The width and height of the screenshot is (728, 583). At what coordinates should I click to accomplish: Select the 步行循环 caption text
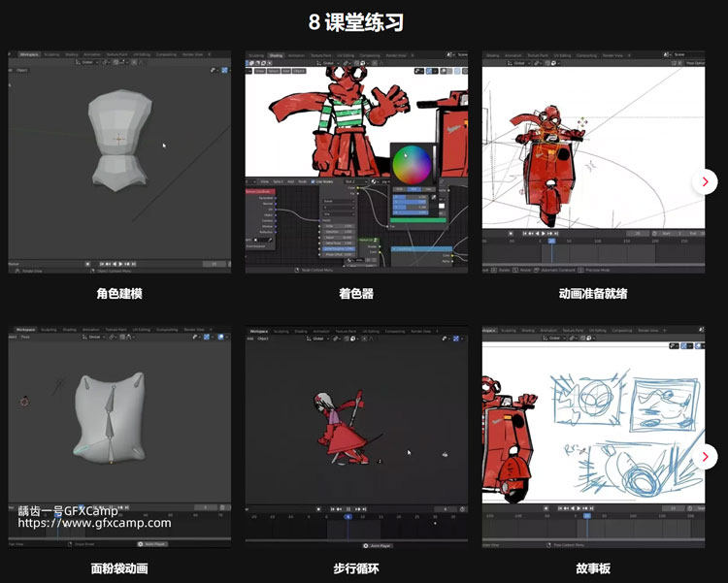pyautogui.click(x=356, y=568)
